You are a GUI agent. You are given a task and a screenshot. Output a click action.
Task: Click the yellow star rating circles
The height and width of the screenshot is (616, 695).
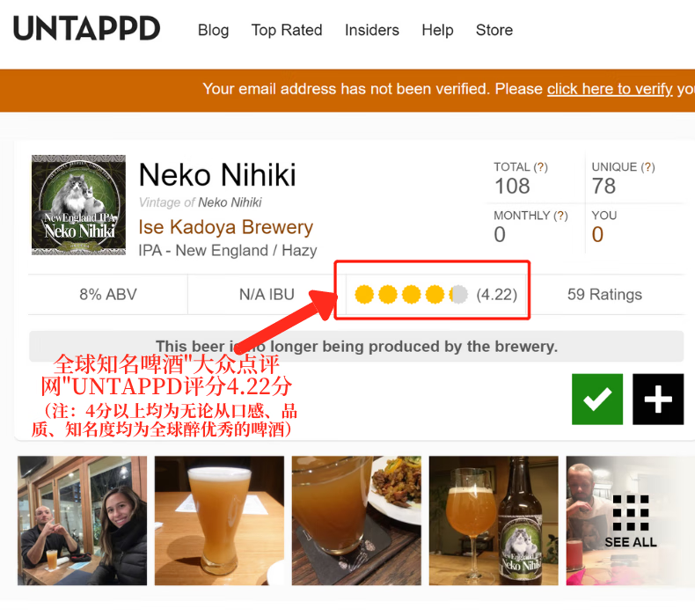[412, 295]
